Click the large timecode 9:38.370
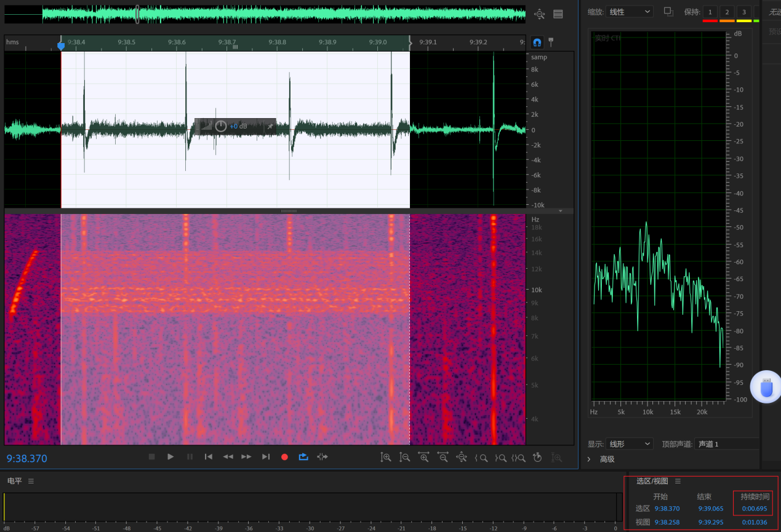Viewport: 781px width, 532px height. click(x=27, y=458)
